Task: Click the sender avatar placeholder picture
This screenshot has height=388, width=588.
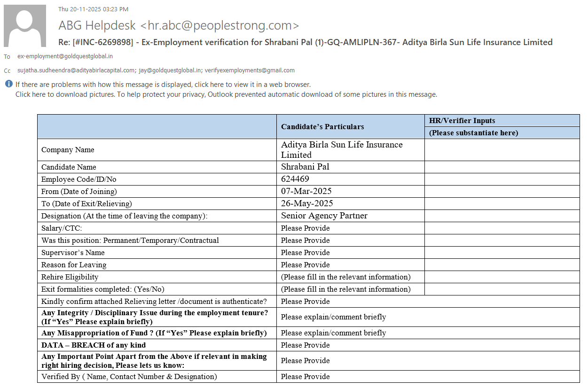Action: coord(25,26)
